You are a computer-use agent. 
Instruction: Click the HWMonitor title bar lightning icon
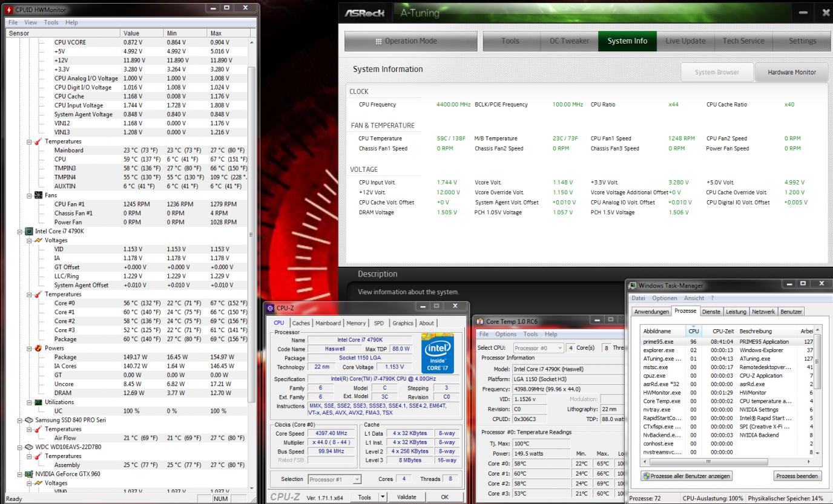(8, 10)
